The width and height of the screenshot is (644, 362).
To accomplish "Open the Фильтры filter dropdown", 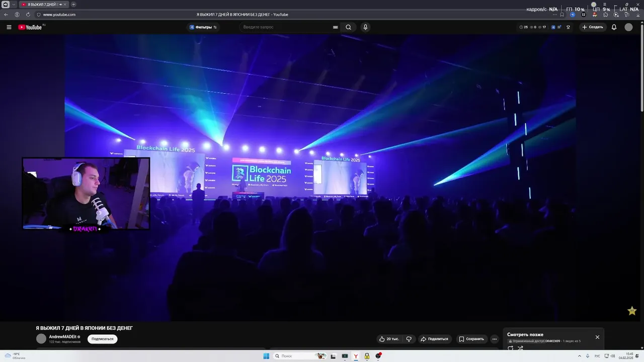I will [203, 27].
